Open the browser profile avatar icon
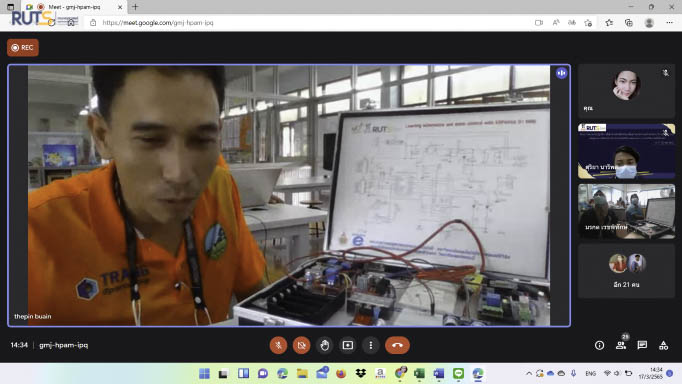The image size is (682, 384). click(x=649, y=23)
